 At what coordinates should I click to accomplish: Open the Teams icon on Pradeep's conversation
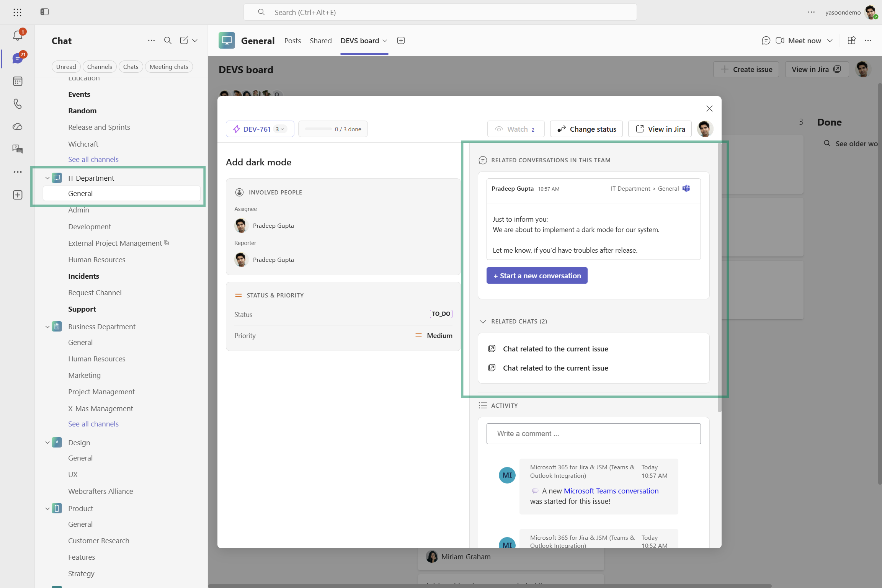coord(686,188)
